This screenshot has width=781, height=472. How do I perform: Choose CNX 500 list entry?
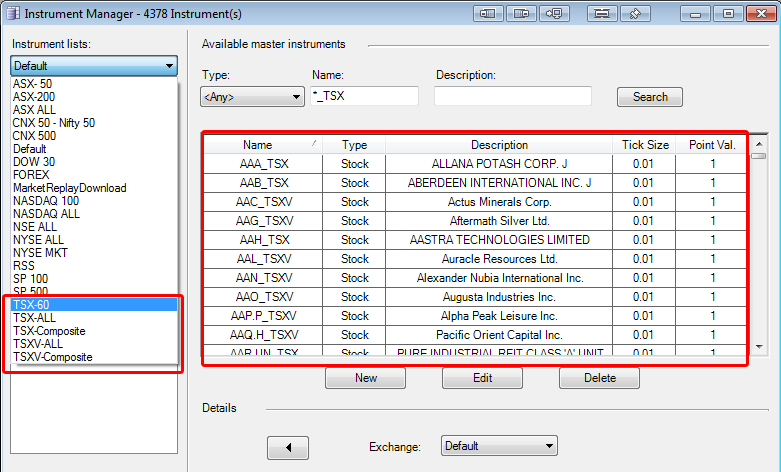click(x=94, y=135)
